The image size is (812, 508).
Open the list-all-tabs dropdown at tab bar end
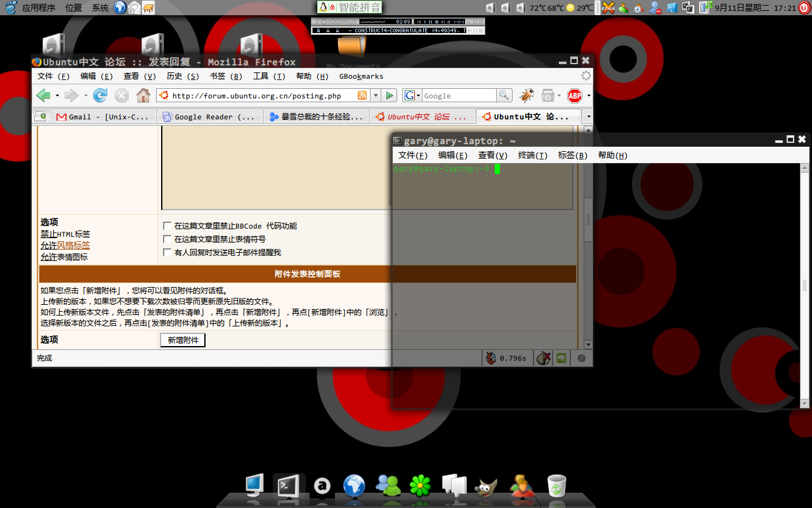(x=588, y=117)
